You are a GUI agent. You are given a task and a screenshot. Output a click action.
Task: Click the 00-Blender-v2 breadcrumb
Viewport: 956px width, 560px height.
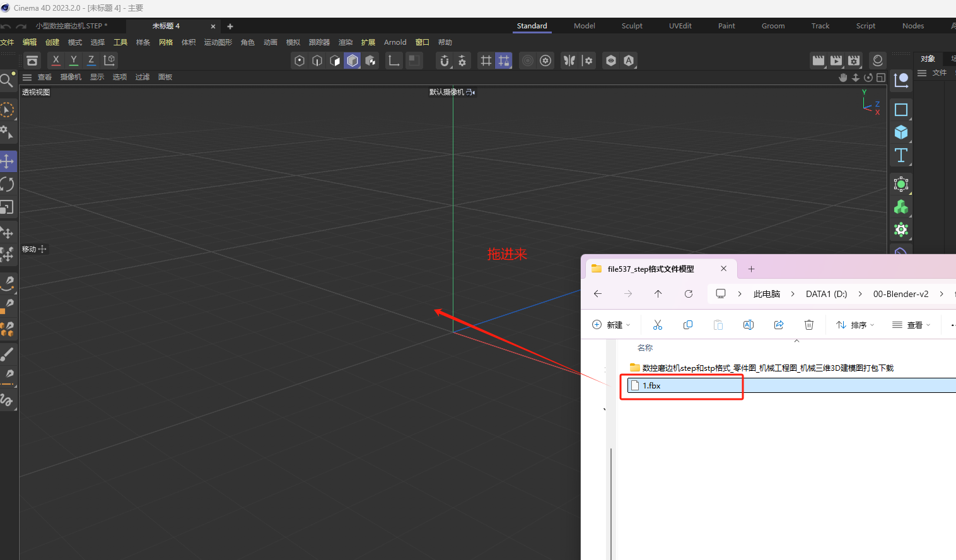tap(901, 294)
